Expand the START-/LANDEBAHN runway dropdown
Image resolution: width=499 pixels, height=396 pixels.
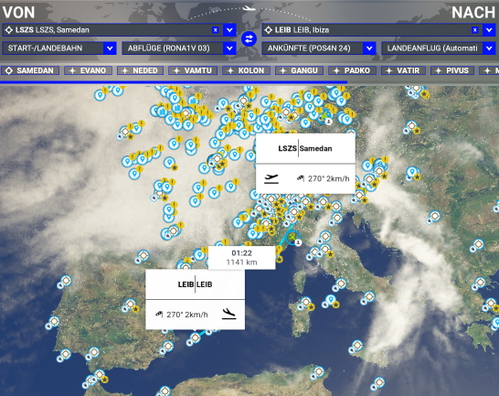pyautogui.click(x=110, y=48)
